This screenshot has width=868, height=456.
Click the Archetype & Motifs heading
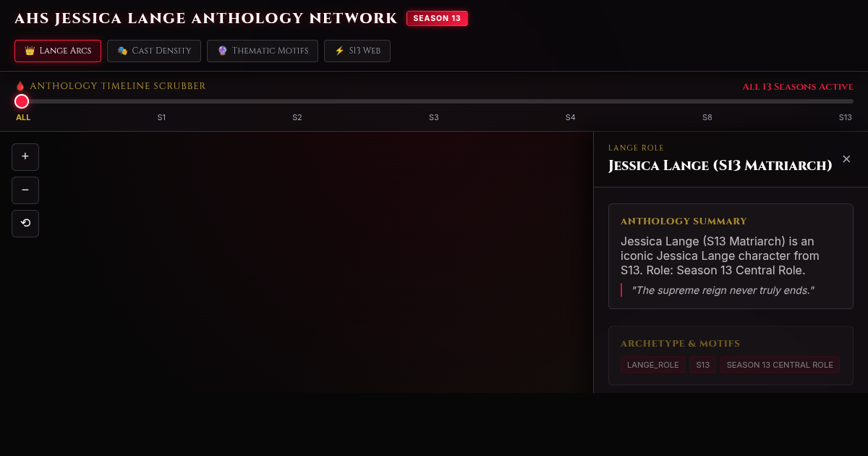pos(680,344)
